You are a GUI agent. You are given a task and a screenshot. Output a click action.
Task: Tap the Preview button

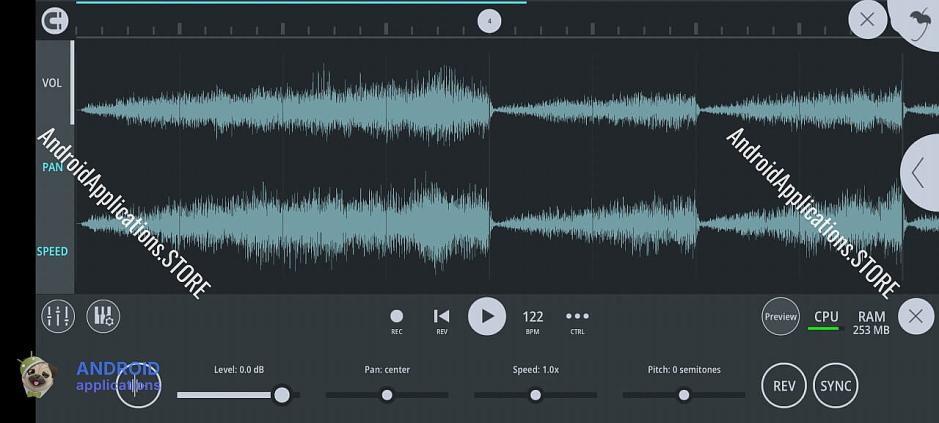(780, 316)
